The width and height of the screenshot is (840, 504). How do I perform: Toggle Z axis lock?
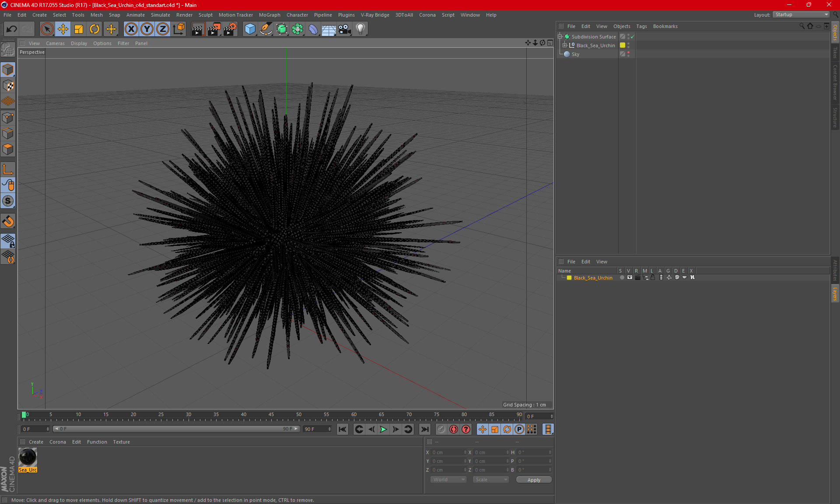163,29
